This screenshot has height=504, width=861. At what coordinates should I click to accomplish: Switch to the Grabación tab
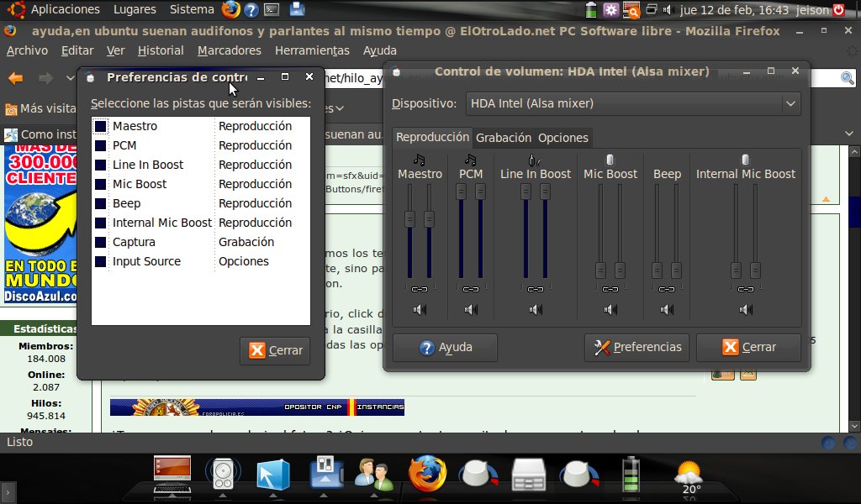504,138
